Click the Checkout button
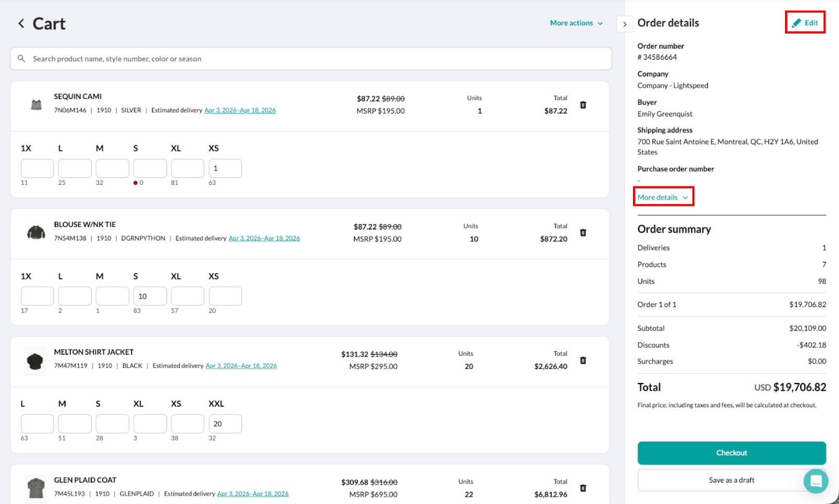Viewport: 839px width, 504px height. click(x=731, y=453)
